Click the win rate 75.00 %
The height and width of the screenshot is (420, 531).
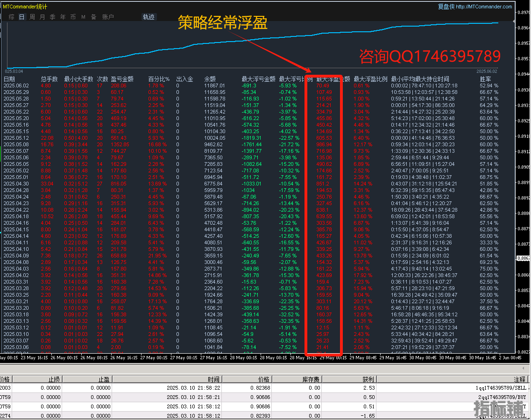[x=489, y=269]
